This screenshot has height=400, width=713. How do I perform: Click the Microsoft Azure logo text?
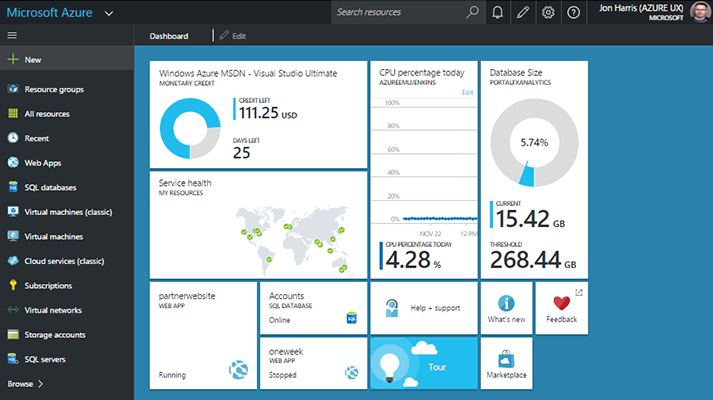click(x=49, y=12)
